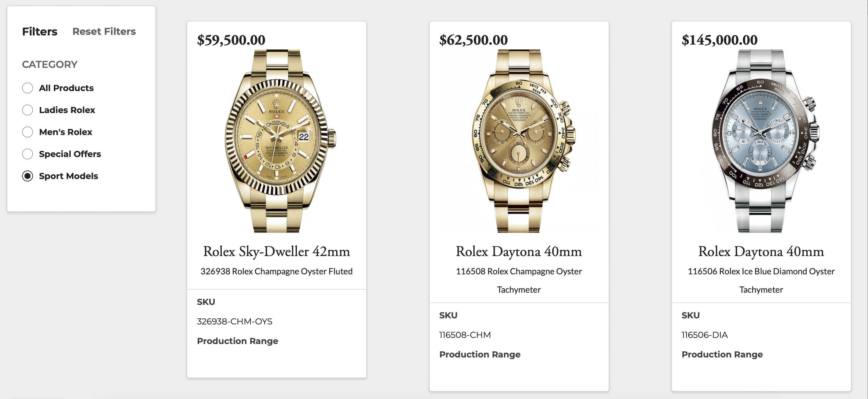Click SKU value 116506-DIA
The height and width of the screenshot is (399, 868).
point(705,335)
